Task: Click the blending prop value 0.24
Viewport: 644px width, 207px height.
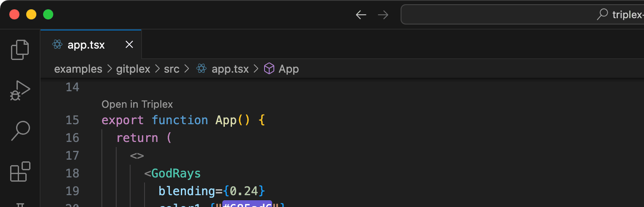Action: tap(244, 191)
